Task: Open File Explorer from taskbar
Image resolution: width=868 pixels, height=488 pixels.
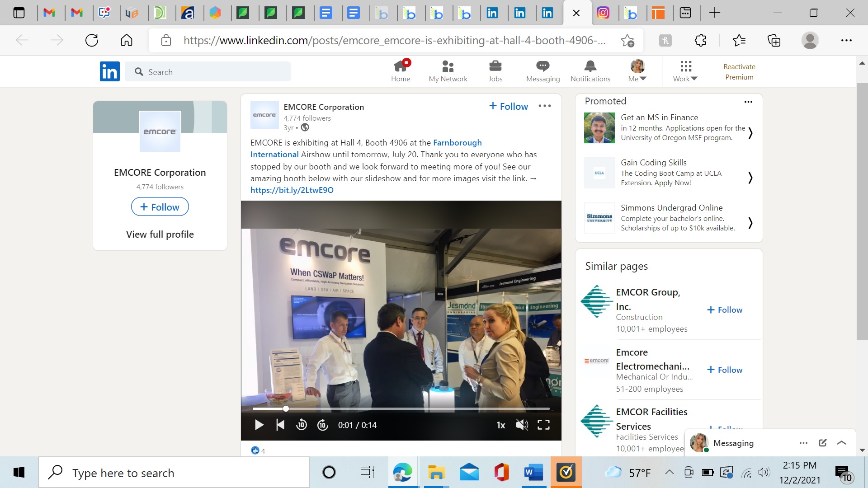Action: point(436,473)
